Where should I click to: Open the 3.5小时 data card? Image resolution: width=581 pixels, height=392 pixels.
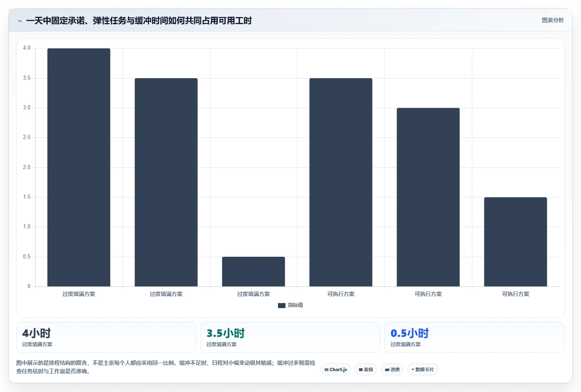(290, 337)
